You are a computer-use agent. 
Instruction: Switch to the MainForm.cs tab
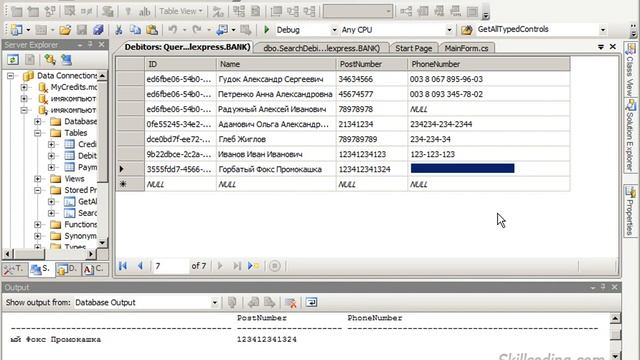coord(467,48)
